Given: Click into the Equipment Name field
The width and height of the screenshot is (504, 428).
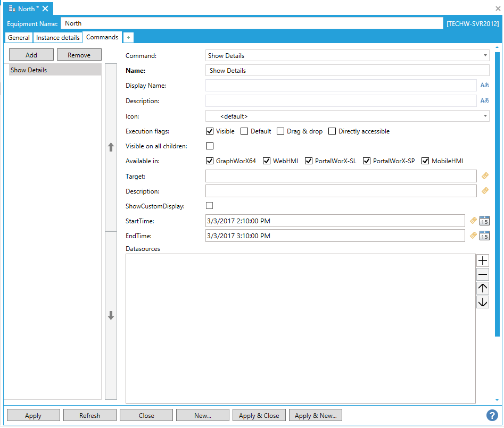Looking at the screenshot, I should click(x=251, y=23).
